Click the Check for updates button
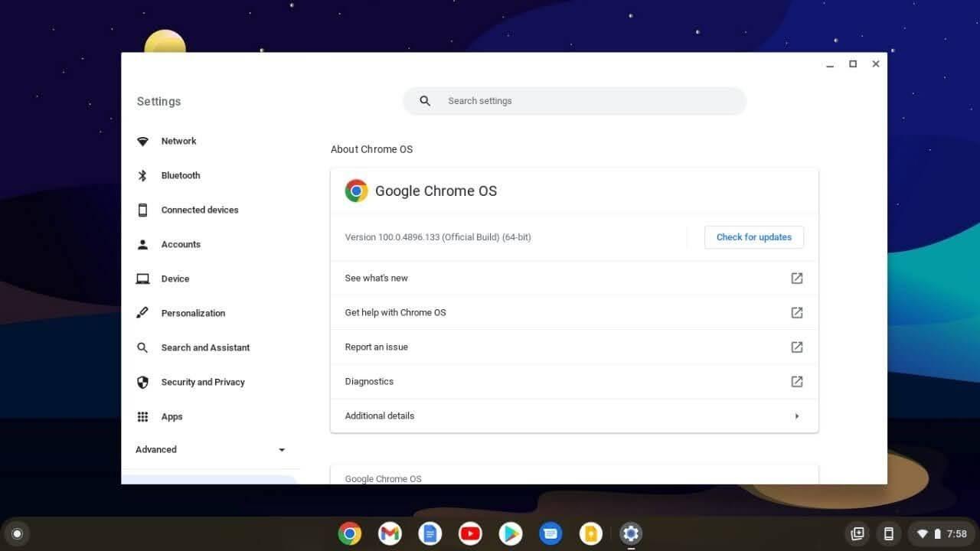The height and width of the screenshot is (551, 980). tap(754, 237)
